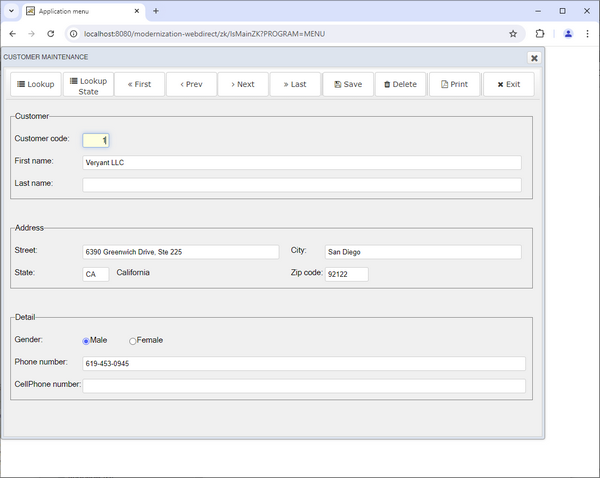Advance to the Next record

pyautogui.click(x=242, y=84)
